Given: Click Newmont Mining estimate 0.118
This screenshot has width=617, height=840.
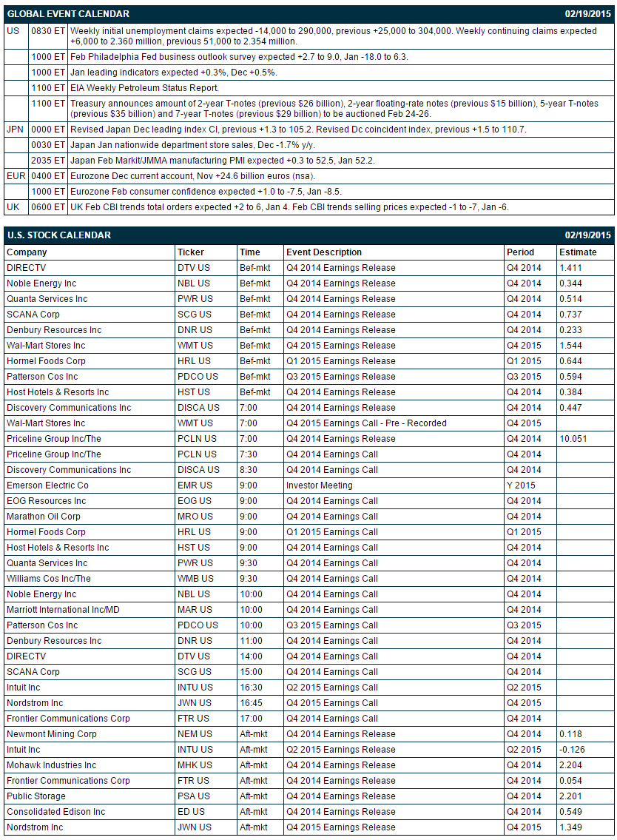Looking at the screenshot, I should click(570, 734).
